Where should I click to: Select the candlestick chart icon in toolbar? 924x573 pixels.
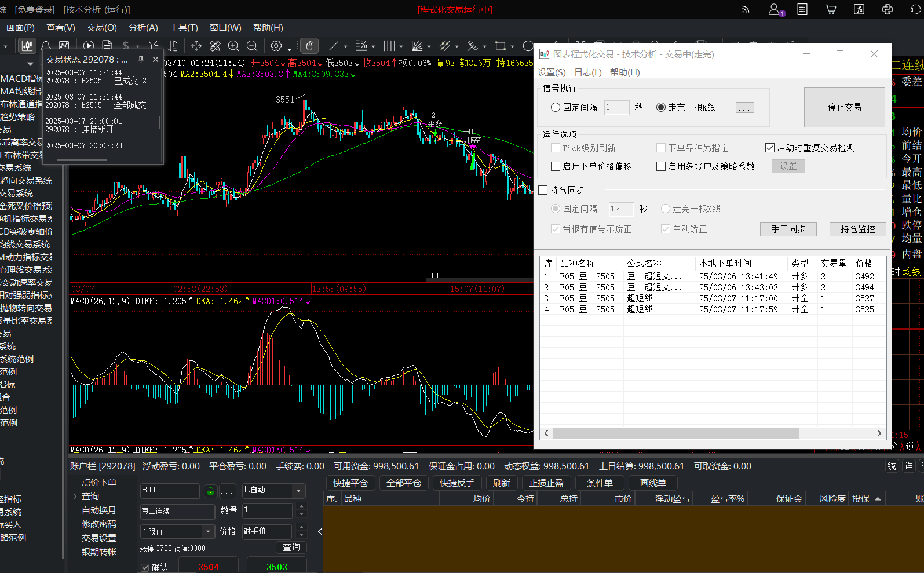coord(27,46)
